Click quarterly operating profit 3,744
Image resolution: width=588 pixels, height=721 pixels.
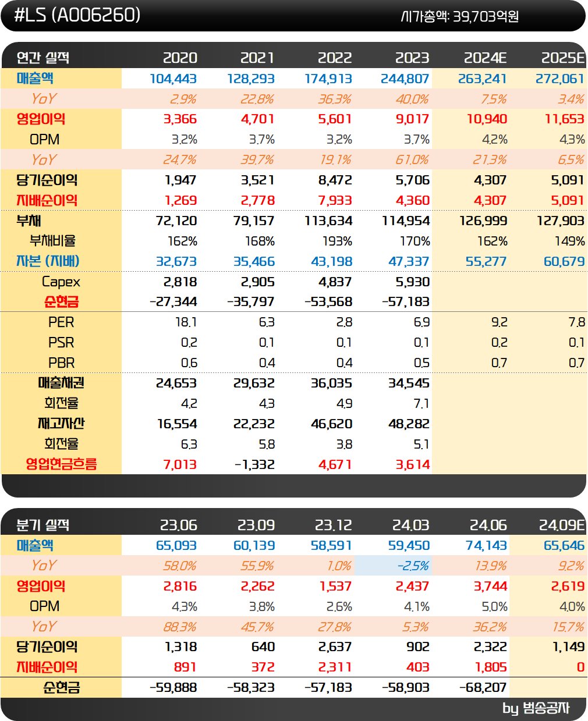491,587
